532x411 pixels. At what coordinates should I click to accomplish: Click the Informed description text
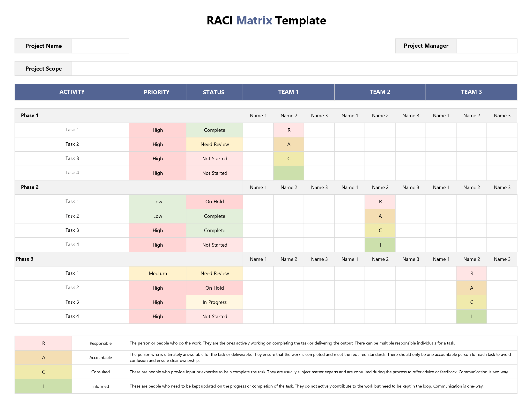[306, 386]
